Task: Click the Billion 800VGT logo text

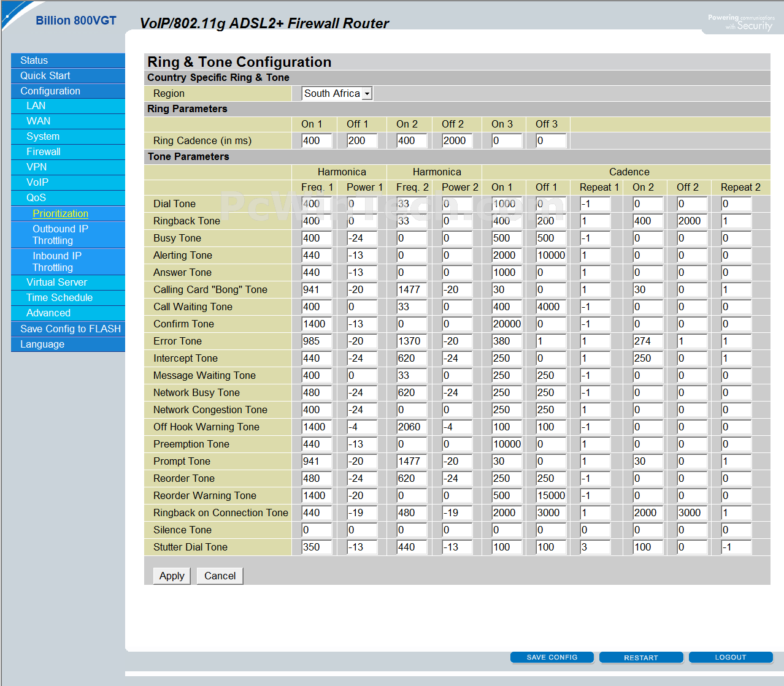Action: pyautogui.click(x=76, y=20)
